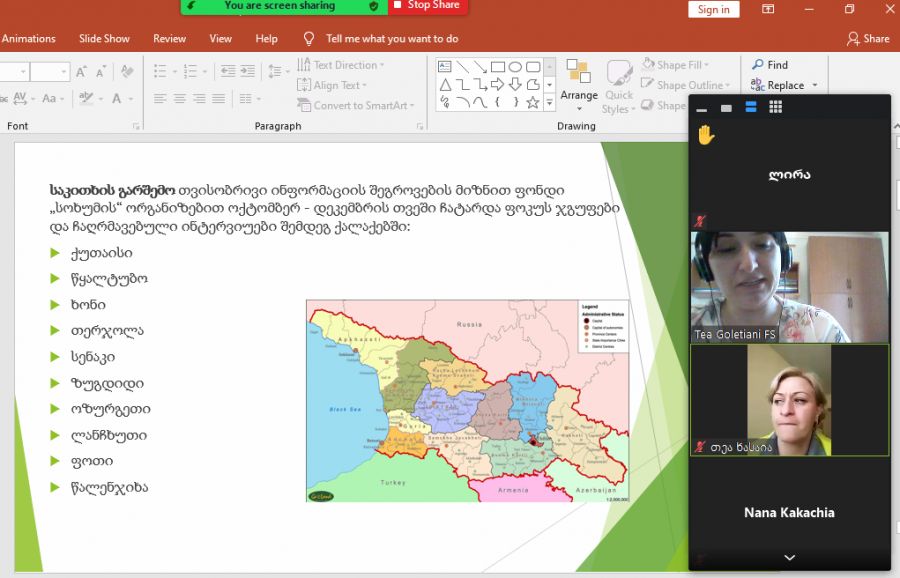
Task: Click the Sign in button
Action: [713, 9]
